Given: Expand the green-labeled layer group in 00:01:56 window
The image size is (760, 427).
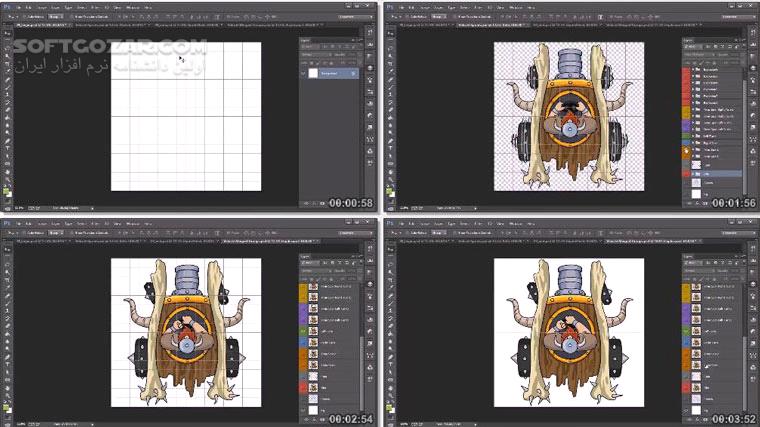Looking at the screenshot, I should 693,136.
